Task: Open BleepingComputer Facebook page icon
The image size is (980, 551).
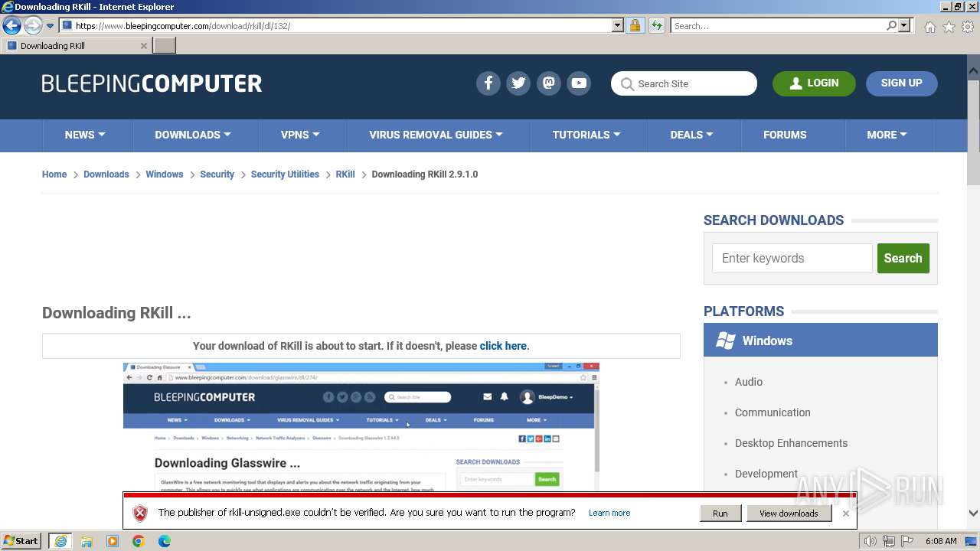Action: 488,83
